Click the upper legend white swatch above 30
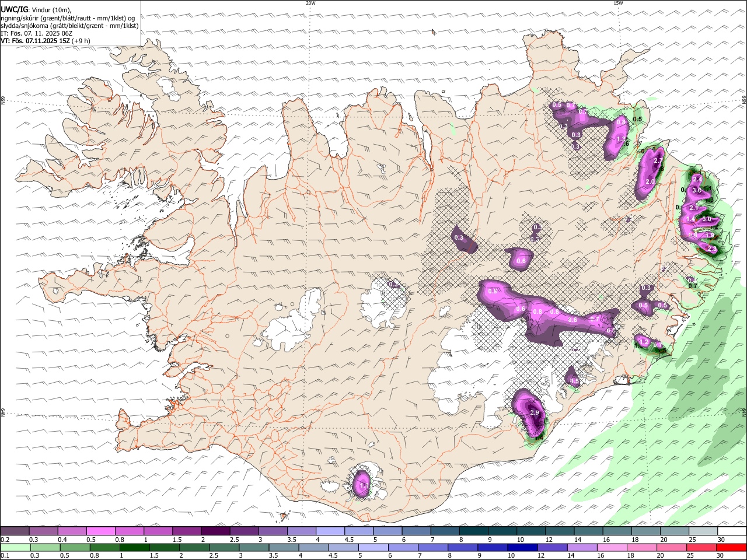The image size is (747, 560). coord(732,531)
